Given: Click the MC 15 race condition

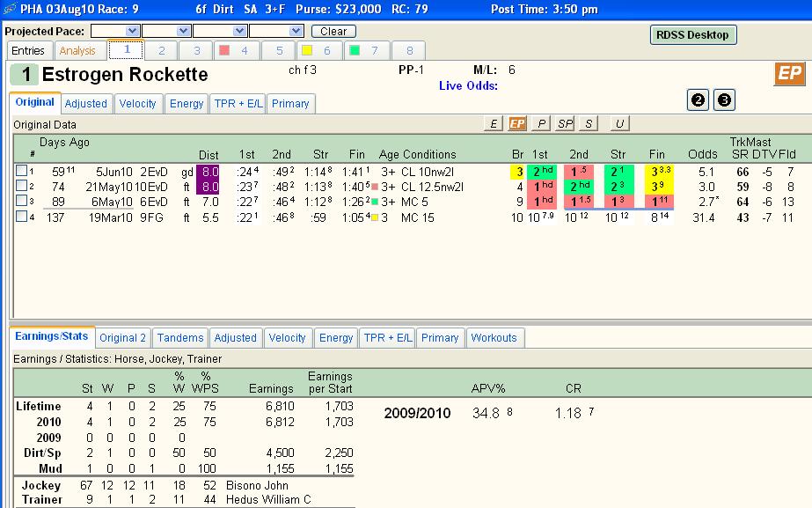Looking at the screenshot, I should (417, 217).
